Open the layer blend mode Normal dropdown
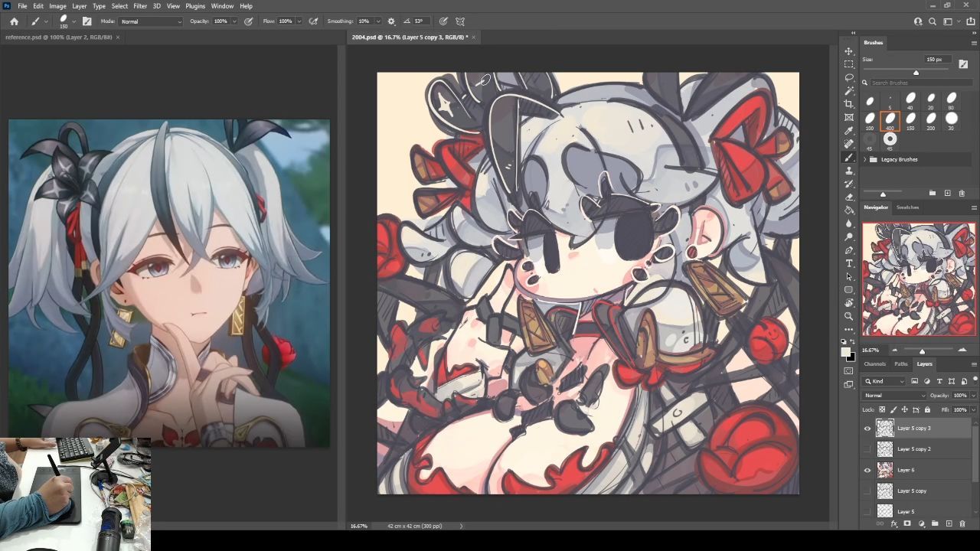 coord(893,396)
